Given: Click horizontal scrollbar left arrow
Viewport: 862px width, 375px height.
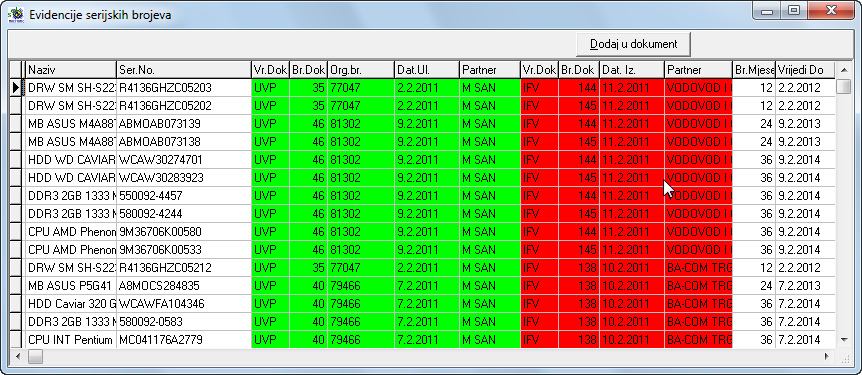Looking at the screenshot, I should tap(18, 356).
